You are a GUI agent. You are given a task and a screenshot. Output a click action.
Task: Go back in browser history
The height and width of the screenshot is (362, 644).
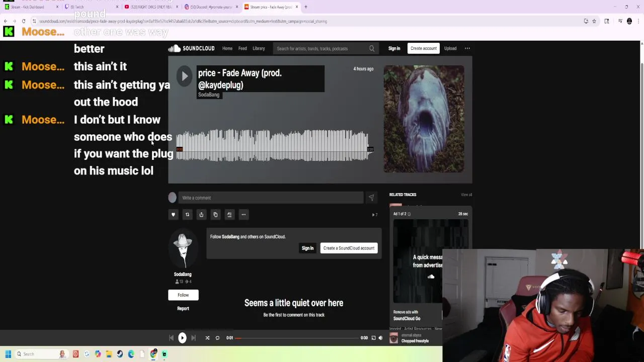click(5, 21)
